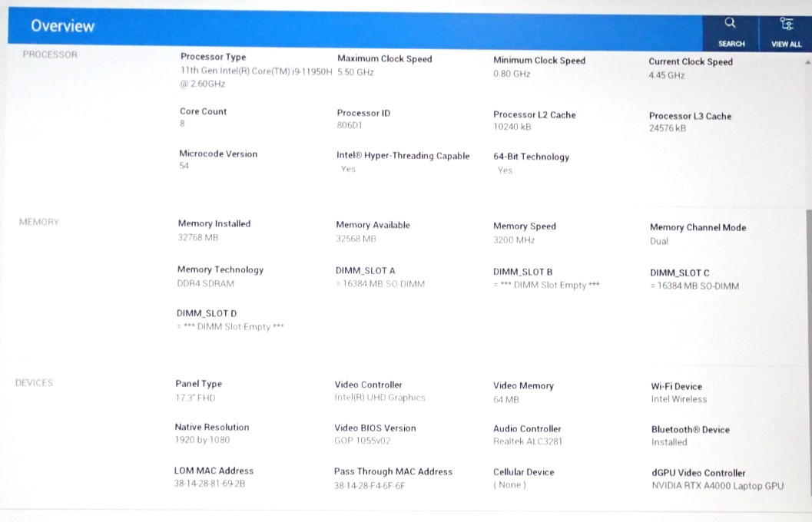Click the 3200 MHz value

pyautogui.click(x=514, y=240)
